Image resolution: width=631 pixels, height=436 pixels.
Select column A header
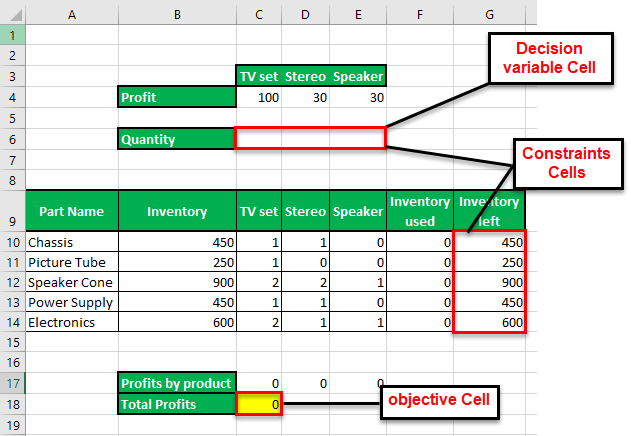click(x=72, y=15)
